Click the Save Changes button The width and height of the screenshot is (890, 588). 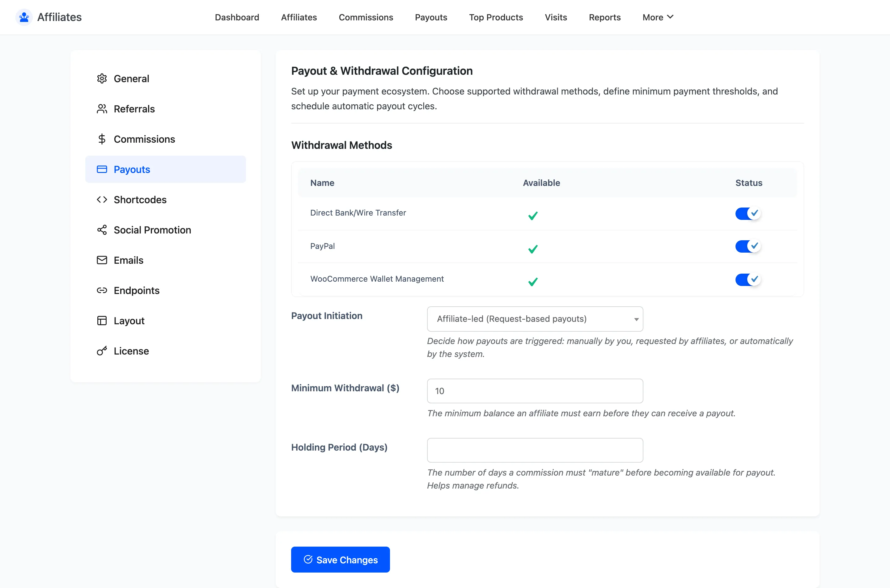[x=340, y=560]
